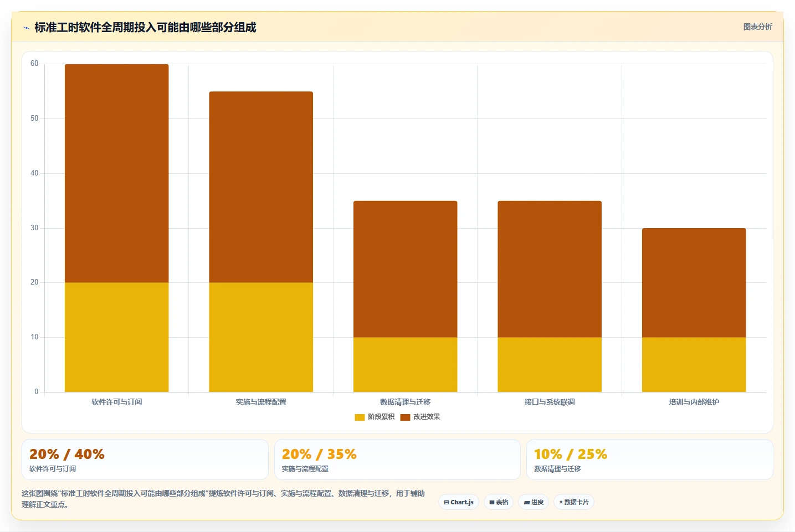Click the x-axis label 软件许可与订阅
The image size is (795, 532).
tap(117, 402)
